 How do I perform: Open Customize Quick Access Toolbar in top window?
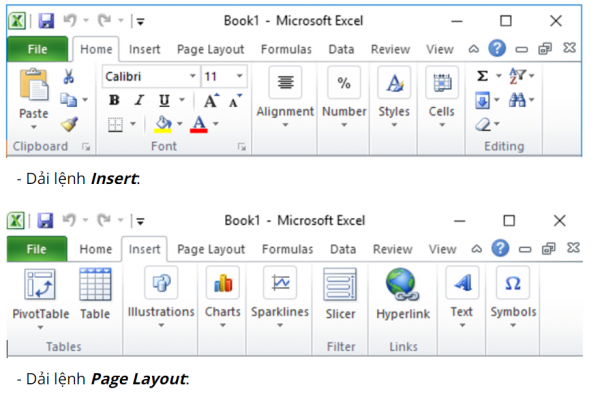140,22
